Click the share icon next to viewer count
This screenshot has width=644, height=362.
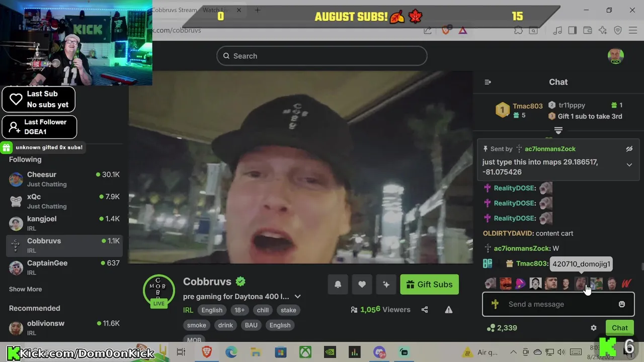(x=425, y=310)
